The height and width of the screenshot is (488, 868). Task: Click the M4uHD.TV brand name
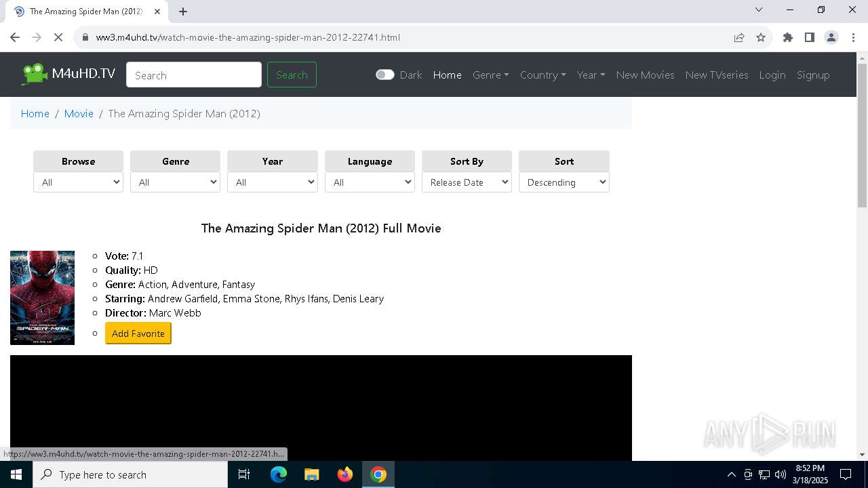[83, 73]
